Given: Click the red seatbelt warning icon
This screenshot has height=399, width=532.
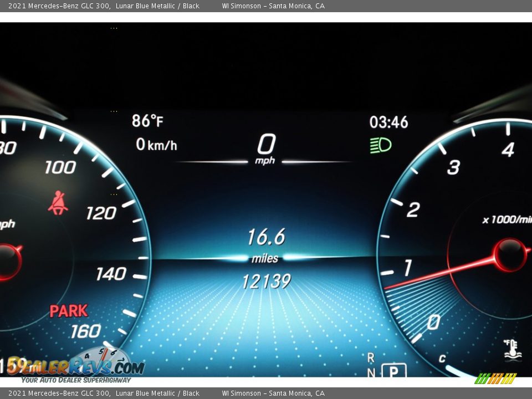Looking at the screenshot, I should click(x=58, y=203).
